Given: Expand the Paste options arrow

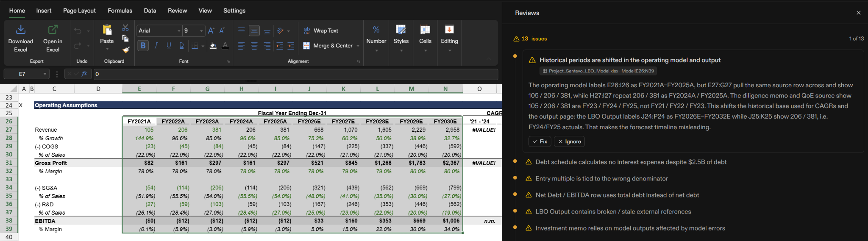Looking at the screenshot, I should pos(107,49).
